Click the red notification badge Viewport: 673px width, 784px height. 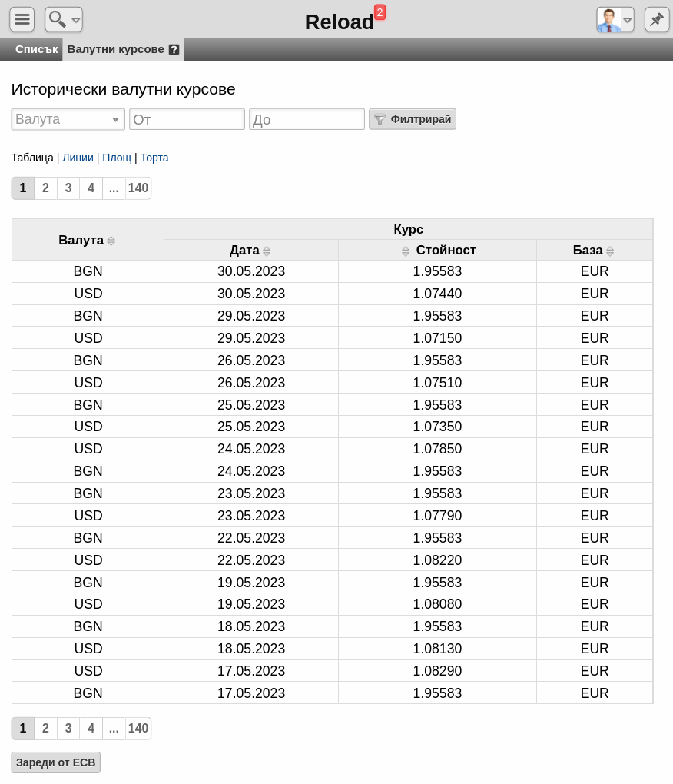(x=380, y=12)
